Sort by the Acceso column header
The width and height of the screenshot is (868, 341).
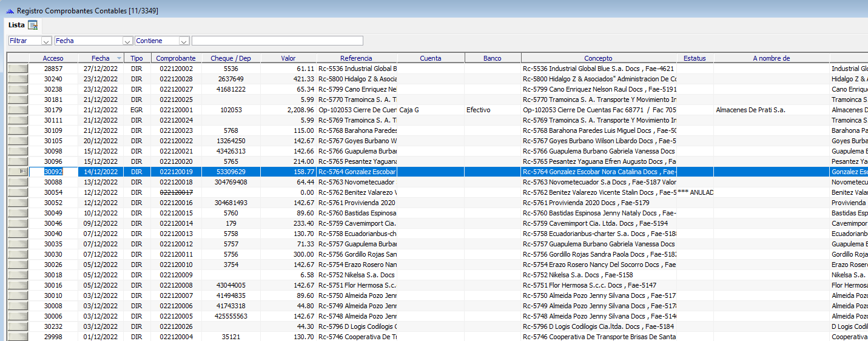53,58
